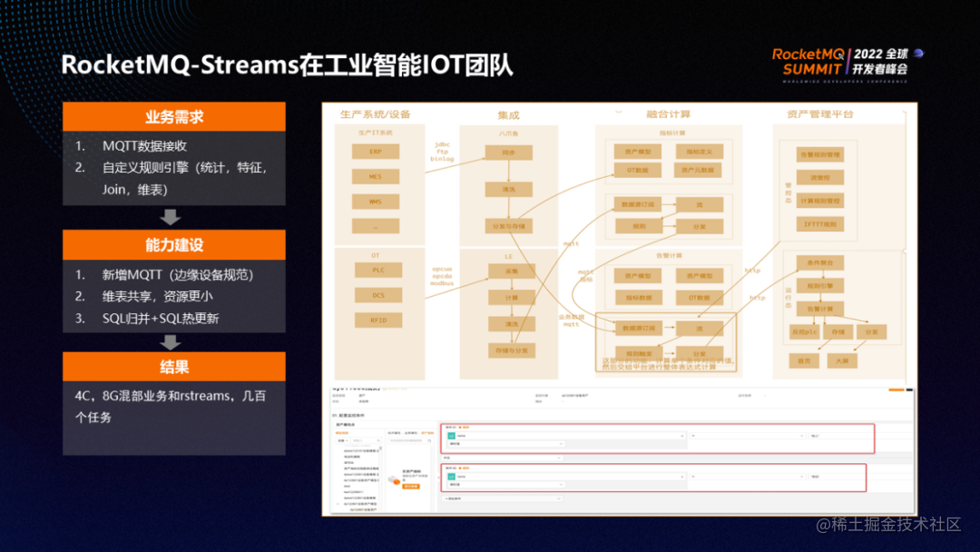Click the orange button in the empty asset panel
Screen dimensions: 980x552
411,487
